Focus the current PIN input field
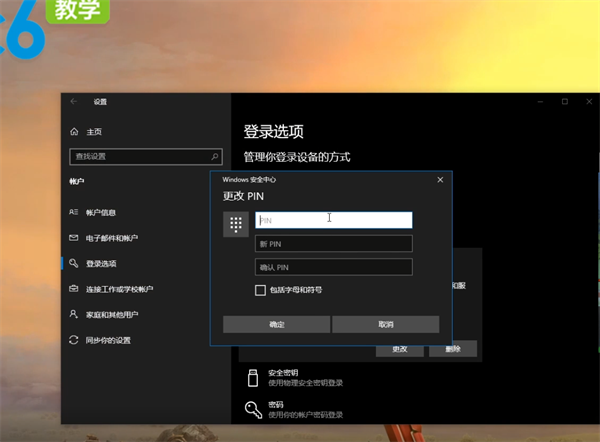The width and height of the screenshot is (600, 442). click(x=334, y=220)
